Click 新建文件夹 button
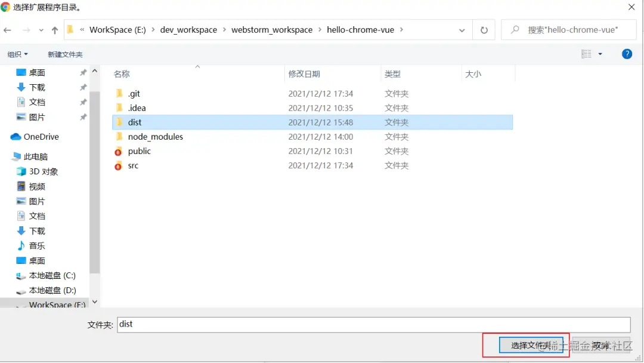Image resolution: width=644 pixels, height=363 pixels. (x=65, y=54)
